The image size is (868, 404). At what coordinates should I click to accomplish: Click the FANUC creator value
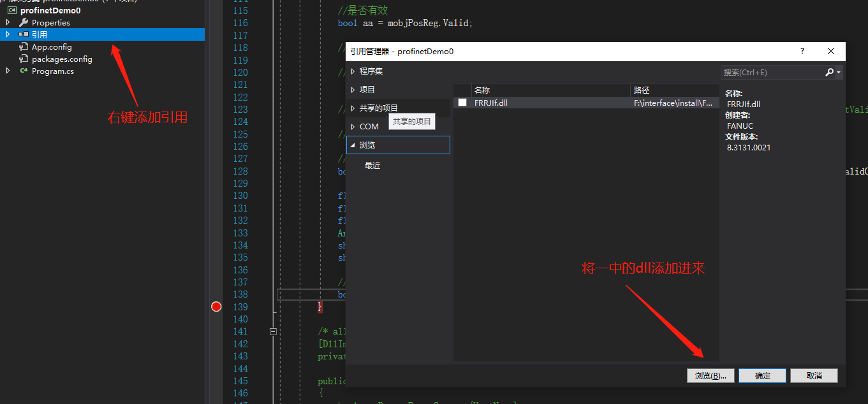(740, 126)
